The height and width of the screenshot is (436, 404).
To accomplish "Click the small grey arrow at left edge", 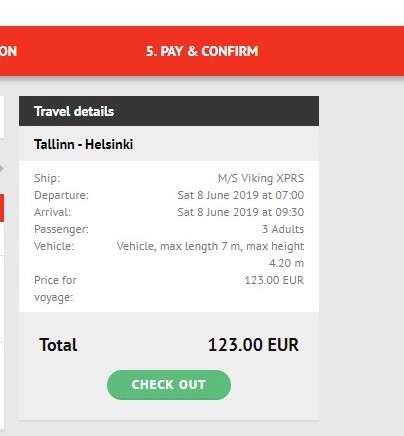I will [2, 168].
